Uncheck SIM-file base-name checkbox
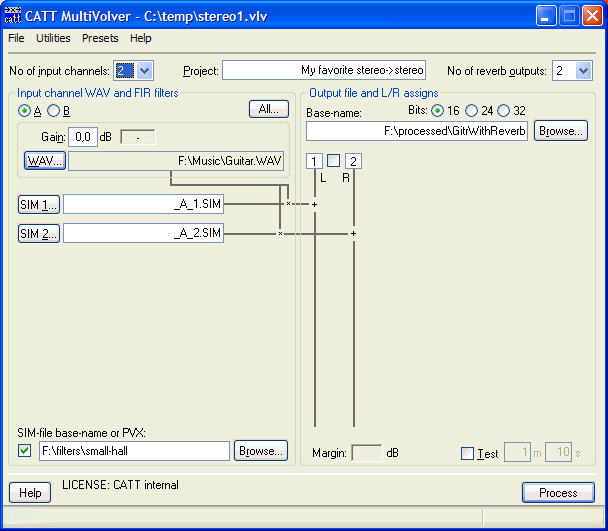Viewport: 608px width, 531px height. click(25, 451)
